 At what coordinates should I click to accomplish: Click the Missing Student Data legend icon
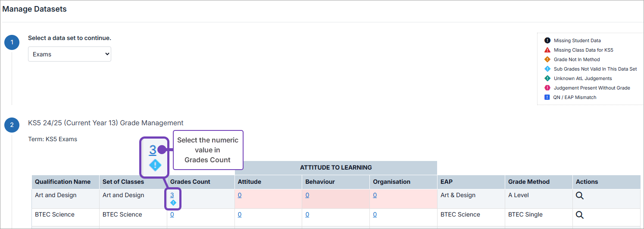click(x=547, y=40)
